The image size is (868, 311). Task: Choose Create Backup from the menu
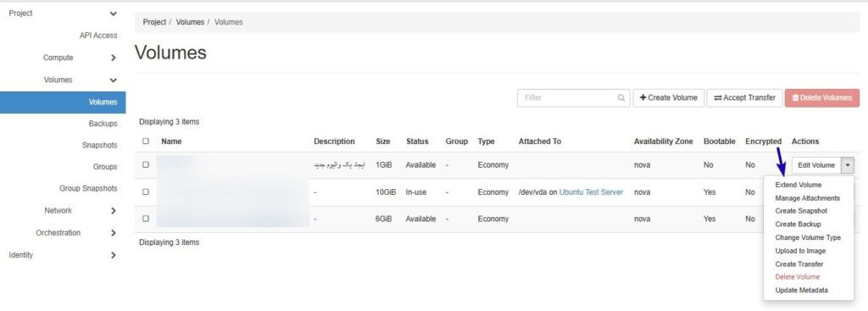[x=798, y=224]
